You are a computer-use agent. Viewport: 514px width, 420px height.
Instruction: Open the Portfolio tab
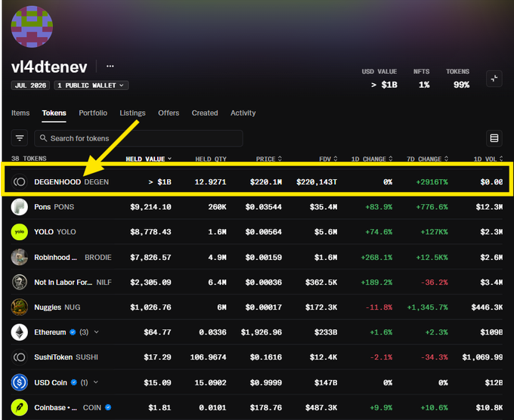93,113
